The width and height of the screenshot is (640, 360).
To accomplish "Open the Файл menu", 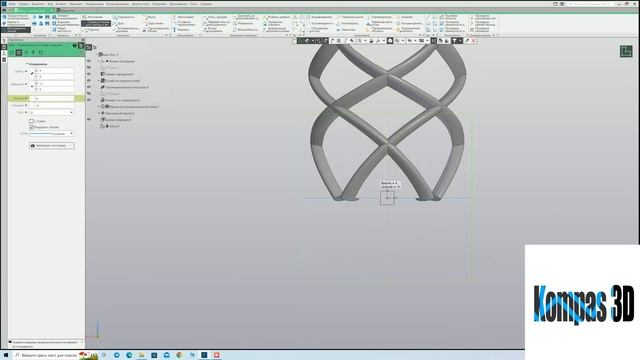I will point(13,4).
